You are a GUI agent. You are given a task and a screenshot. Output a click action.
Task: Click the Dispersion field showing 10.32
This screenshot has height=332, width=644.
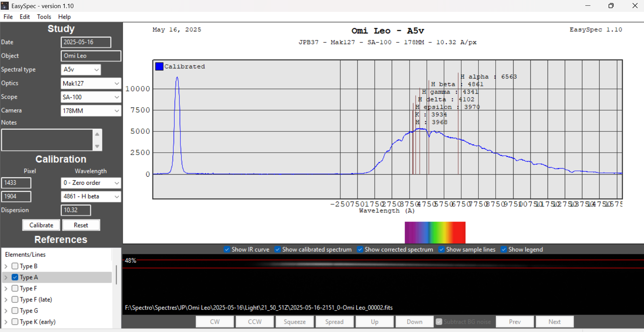coord(76,210)
